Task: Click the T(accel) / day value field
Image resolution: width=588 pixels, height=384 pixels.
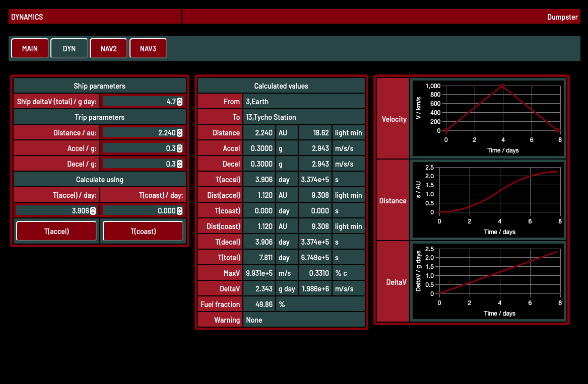Action: [53, 211]
